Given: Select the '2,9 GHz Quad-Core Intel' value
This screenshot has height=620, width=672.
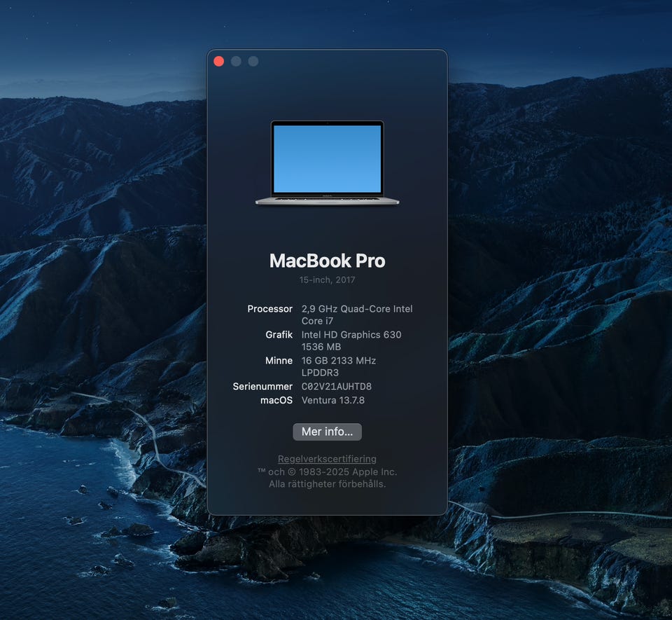Looking at the screenshot, I should coord(357,309).
